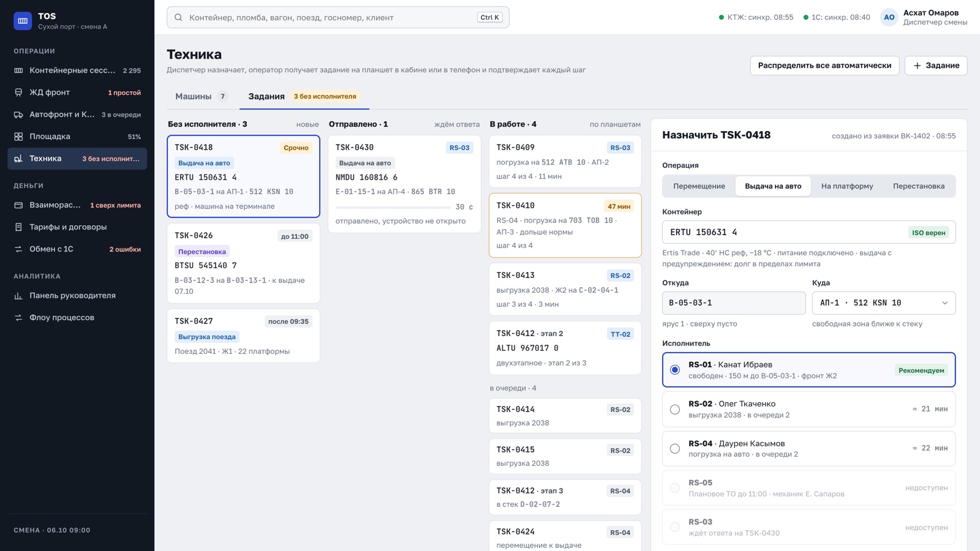Open the TOS Сухой порт shift switcher
The image size is (980, 551).
tap(60, 21)
